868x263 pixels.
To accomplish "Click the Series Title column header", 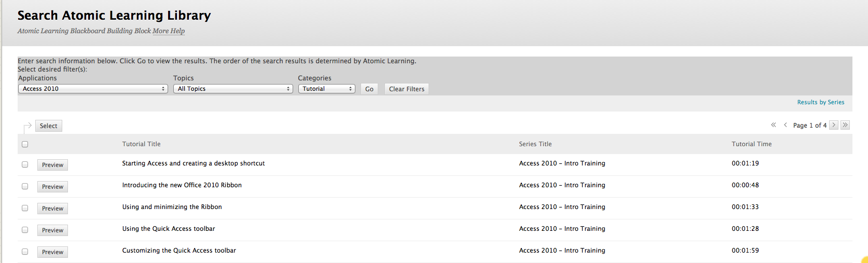I will pyautogui.click(x=535, y=144).
